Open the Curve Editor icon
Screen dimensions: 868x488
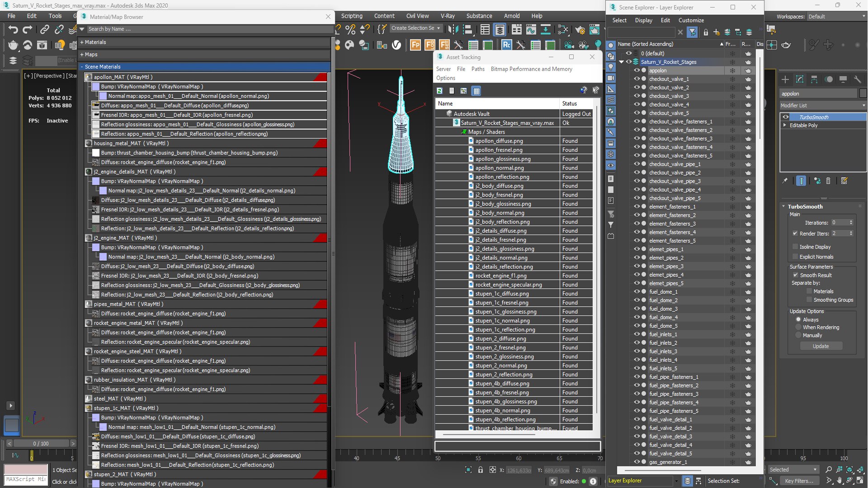pos(531,30)
